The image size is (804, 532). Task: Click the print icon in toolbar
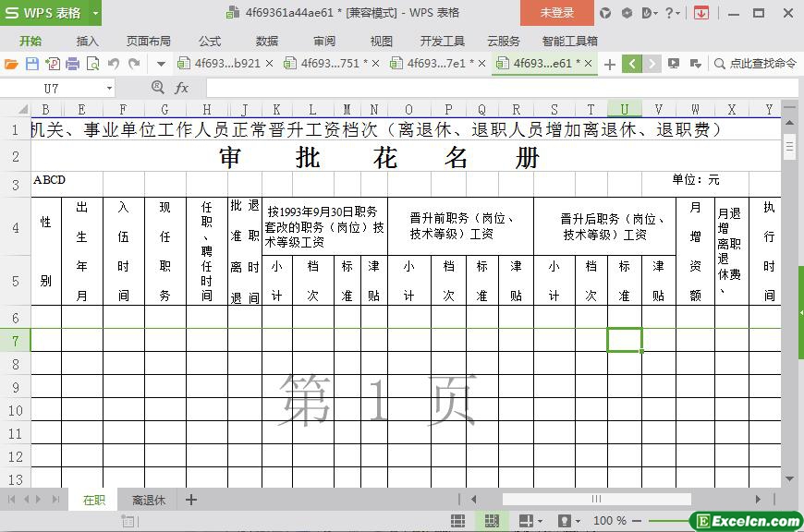pos(72,64)
